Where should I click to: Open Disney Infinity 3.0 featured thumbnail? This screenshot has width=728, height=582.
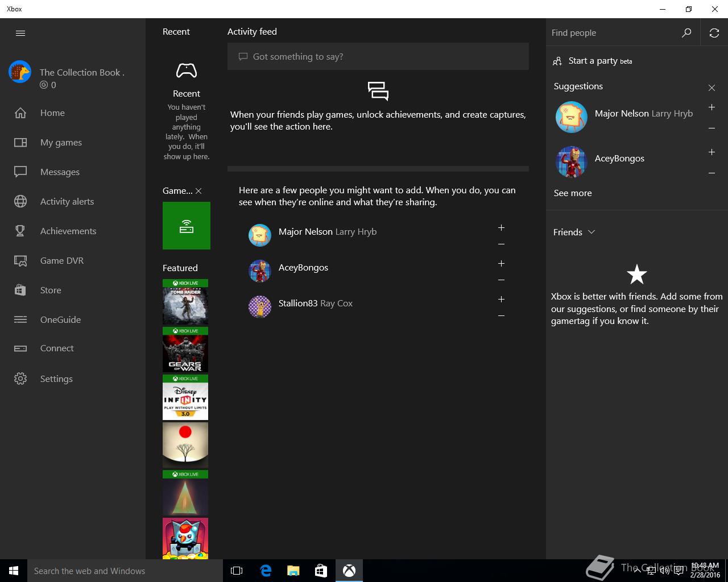pos(185,397)
